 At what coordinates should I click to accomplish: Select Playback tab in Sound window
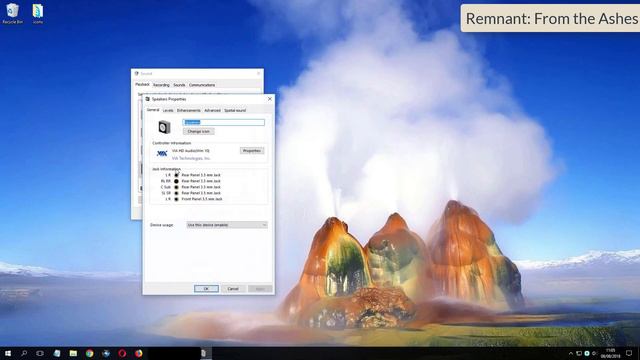point(142,84)
